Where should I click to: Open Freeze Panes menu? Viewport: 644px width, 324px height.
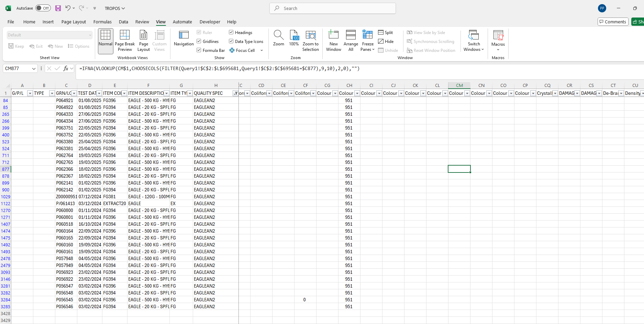368,41
